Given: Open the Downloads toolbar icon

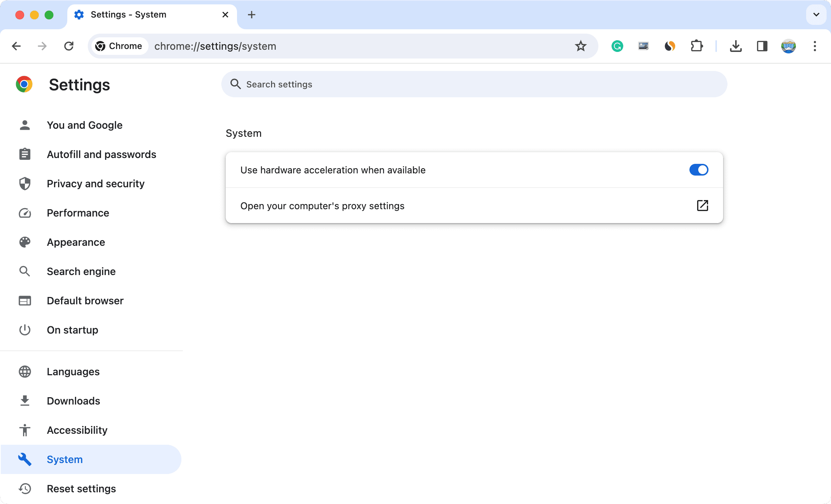Looking at the screenshot, I should point(736,46).
